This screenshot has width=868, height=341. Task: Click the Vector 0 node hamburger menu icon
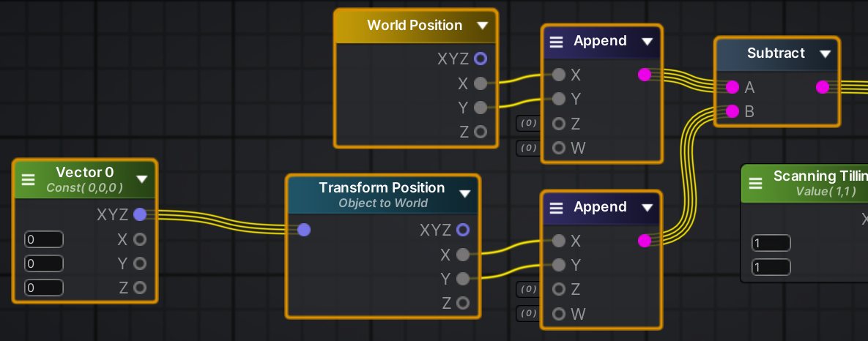[x=29, y=179]
